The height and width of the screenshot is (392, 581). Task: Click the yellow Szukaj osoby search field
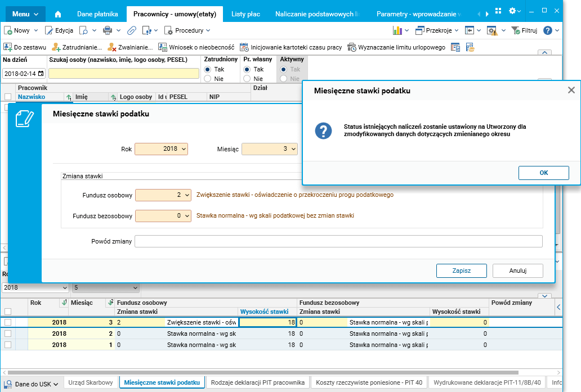tap(124, 73)
